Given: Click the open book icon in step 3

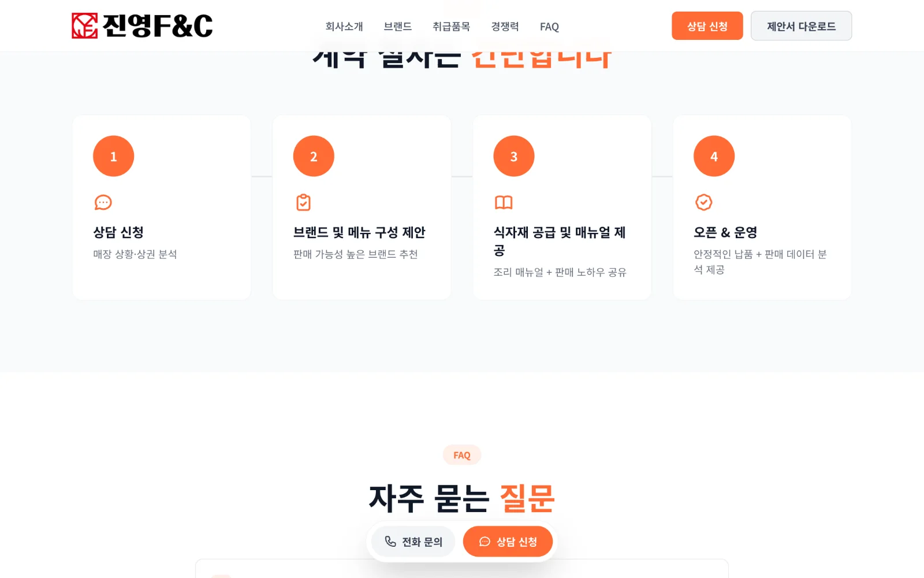Looking at the screenshot, I should 504,202.
